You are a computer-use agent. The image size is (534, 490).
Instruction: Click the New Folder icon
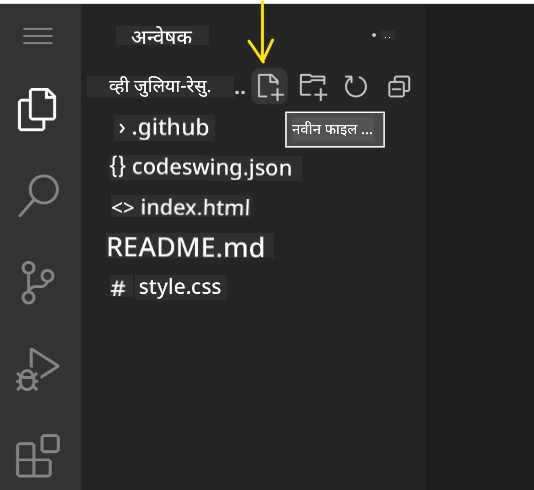pyautogui.click(x=313, y=87)
